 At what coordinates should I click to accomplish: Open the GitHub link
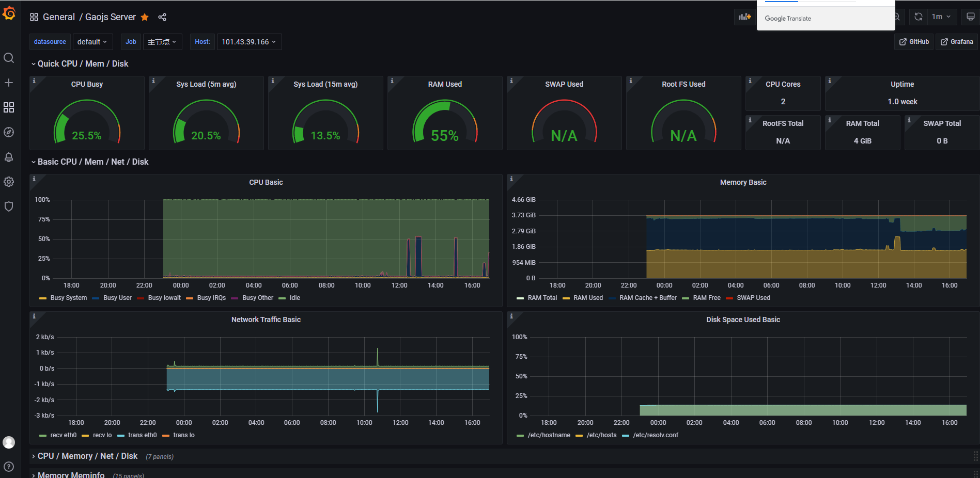tap(914, 42)
